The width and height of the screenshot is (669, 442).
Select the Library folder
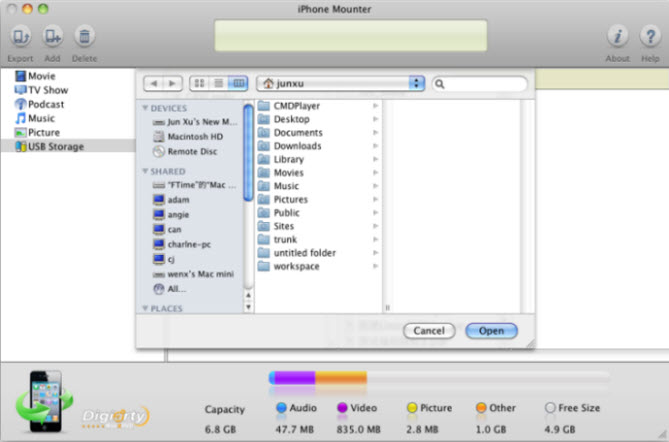[281, 159]
